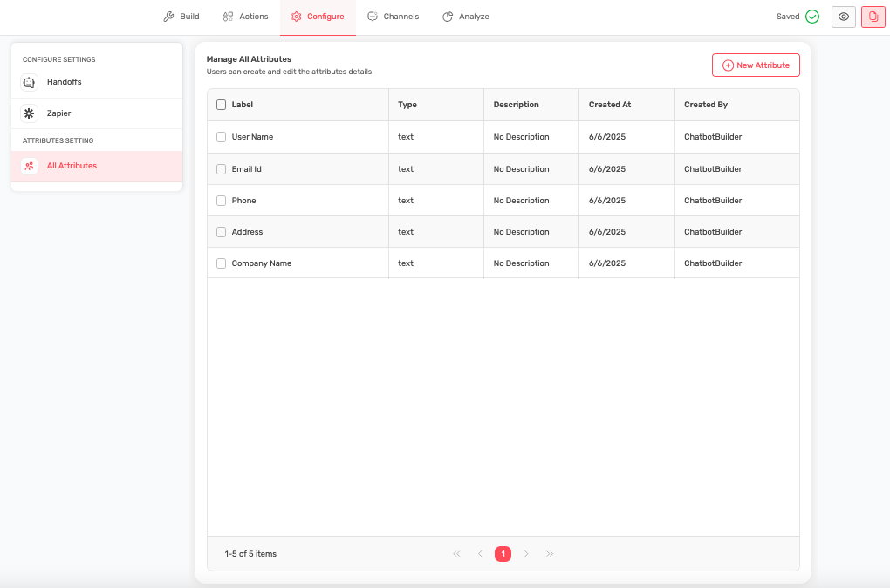890x588 pixels.
Task: Switch to the Build tab
Action: tap(181, 17)
